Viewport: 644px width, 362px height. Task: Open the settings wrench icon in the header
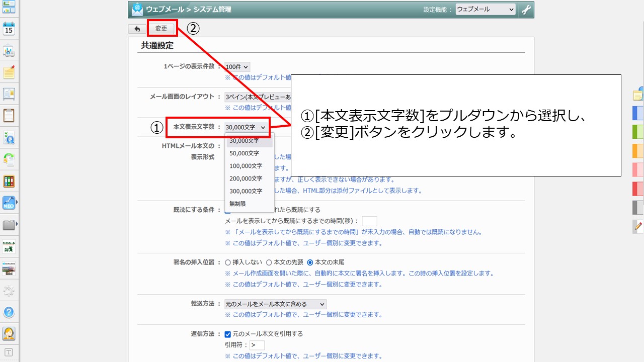point(527,9)
